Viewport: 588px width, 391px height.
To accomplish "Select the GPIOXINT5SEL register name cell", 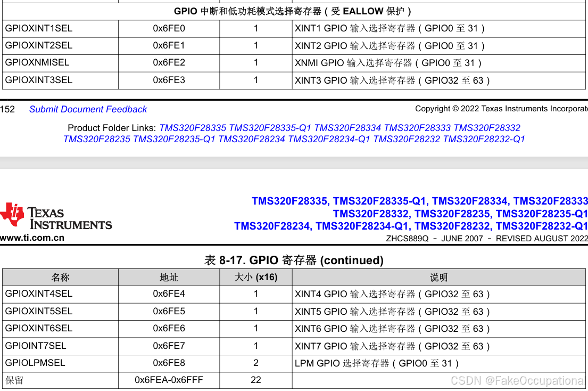I will pos(60,312).
